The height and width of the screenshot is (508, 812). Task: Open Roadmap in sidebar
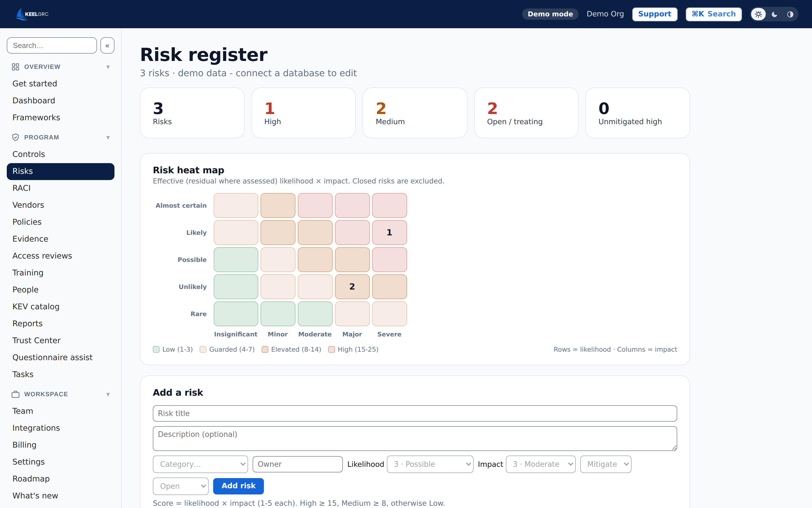tap(60, 479)
